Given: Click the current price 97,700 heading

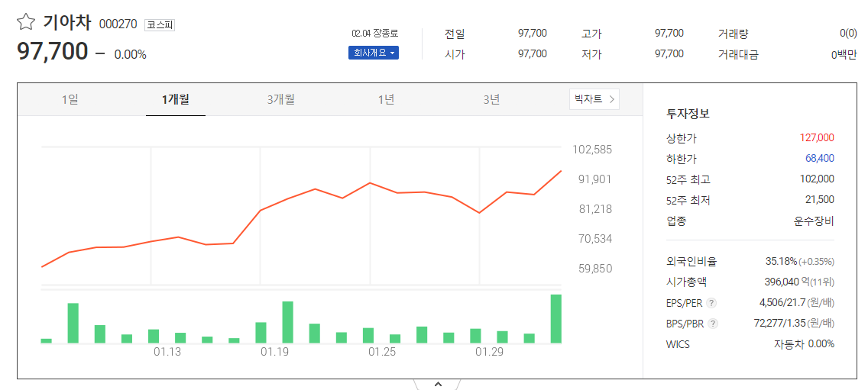Looking at the screenshot, I should pos(52,51).
